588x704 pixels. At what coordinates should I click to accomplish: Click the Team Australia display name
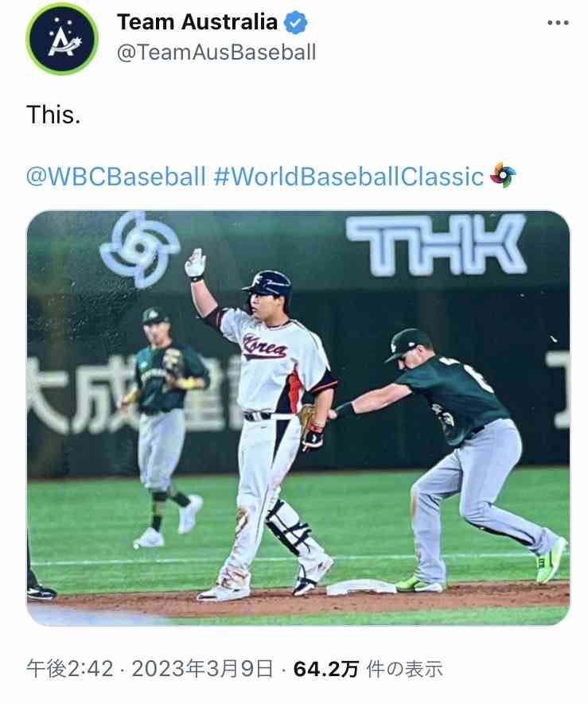pyautogui.click(x=197, y=22)
